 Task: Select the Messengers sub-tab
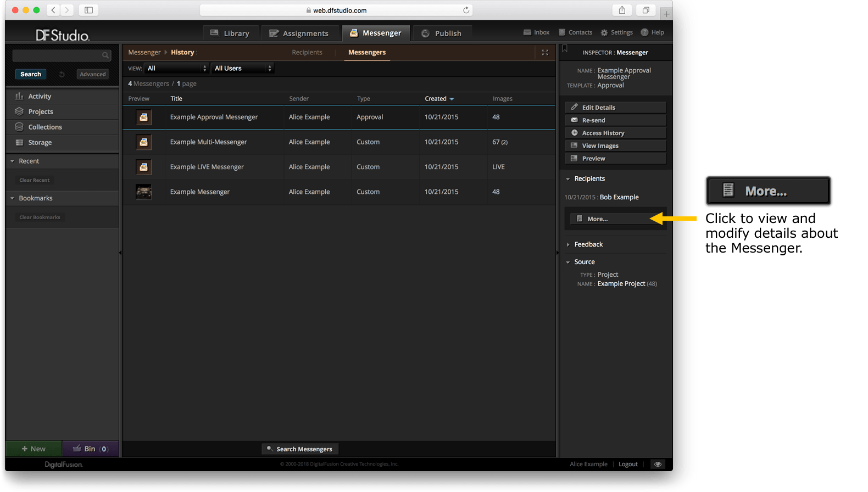tap(367, 52)
